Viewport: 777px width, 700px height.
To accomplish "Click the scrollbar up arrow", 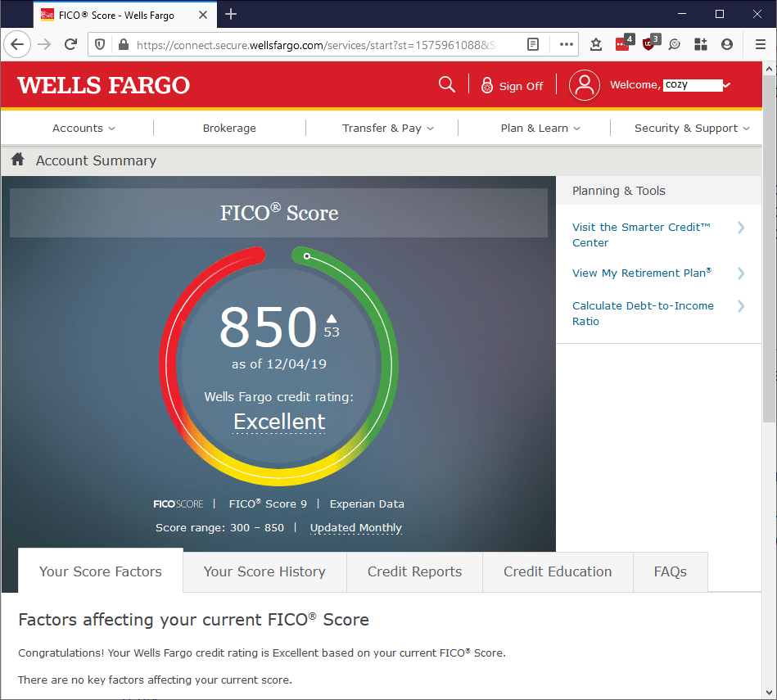I will [x=769, y=69].
